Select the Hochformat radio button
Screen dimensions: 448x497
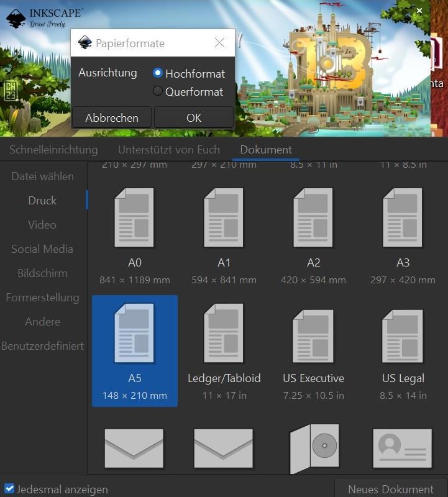(x=158, y=73)
